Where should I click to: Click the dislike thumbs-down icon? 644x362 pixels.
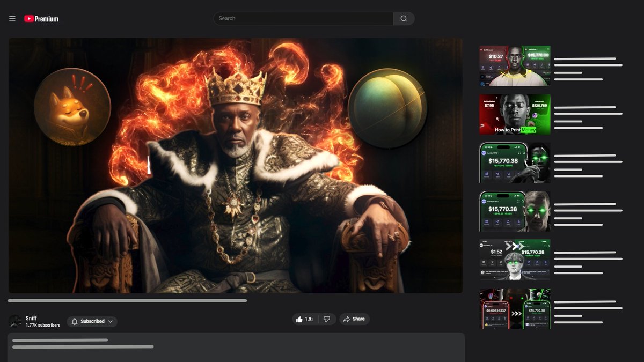(327, 319)
